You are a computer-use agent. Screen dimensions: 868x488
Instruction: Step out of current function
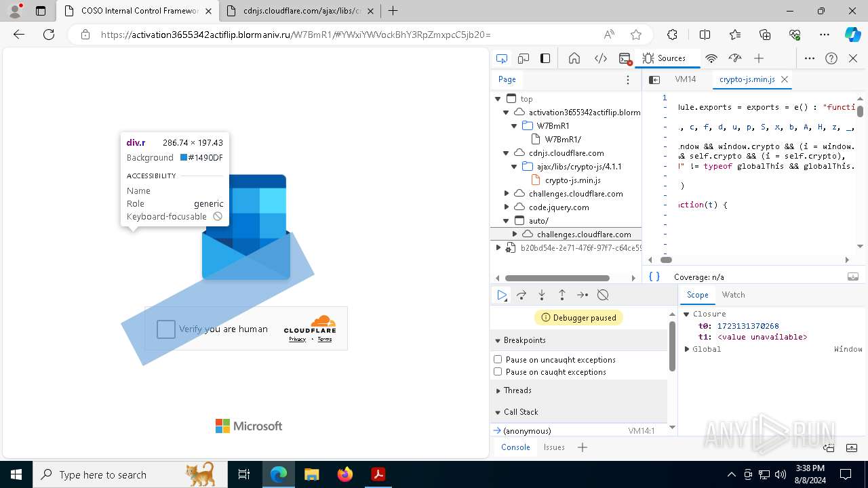pos(562,295)
